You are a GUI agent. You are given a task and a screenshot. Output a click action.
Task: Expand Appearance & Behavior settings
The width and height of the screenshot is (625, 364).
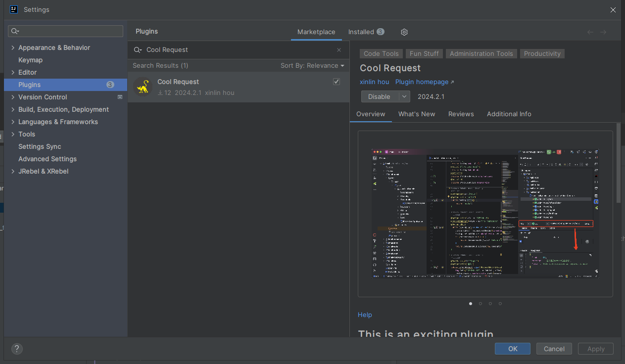(x=13, y=48)
